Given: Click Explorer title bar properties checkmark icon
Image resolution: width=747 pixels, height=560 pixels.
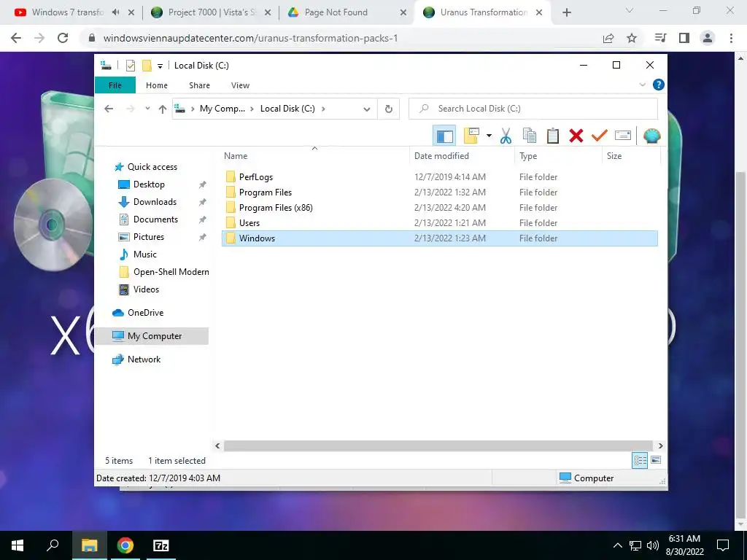Looking at the screenshot, I should click(x=130, y=66).
